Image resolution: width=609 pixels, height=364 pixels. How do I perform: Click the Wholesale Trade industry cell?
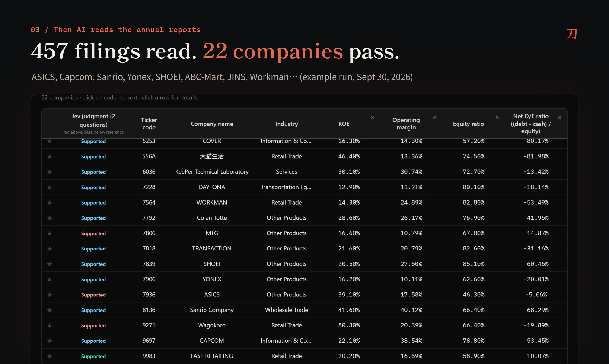click(287, 310)
